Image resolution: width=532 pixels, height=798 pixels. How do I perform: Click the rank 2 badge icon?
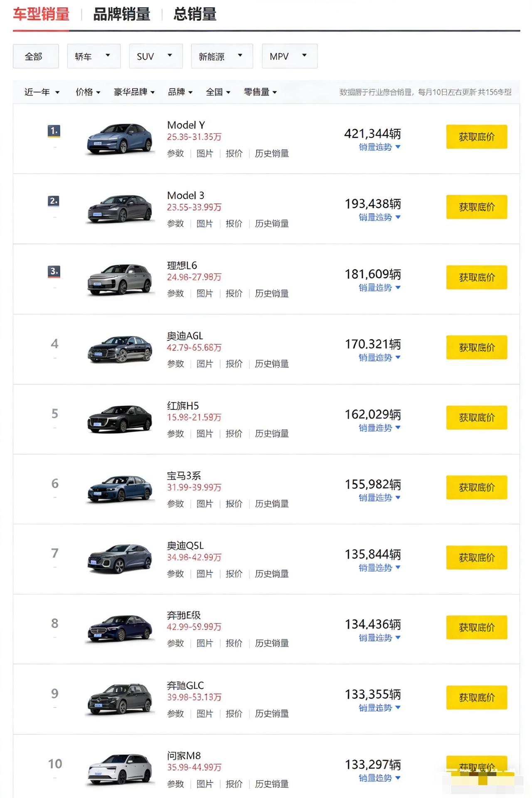54,201
